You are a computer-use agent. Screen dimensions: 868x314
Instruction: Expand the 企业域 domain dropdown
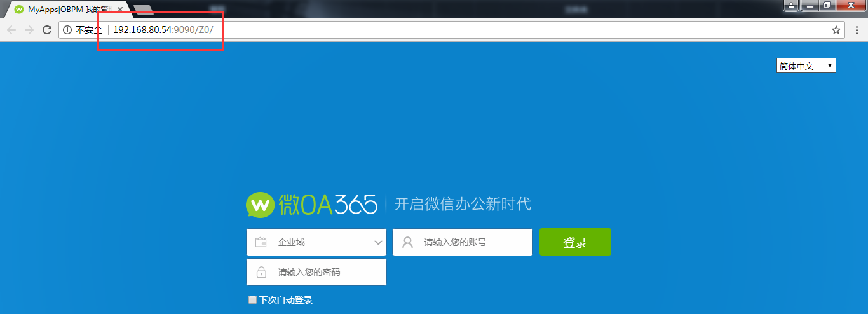click(x=316, y=242)
